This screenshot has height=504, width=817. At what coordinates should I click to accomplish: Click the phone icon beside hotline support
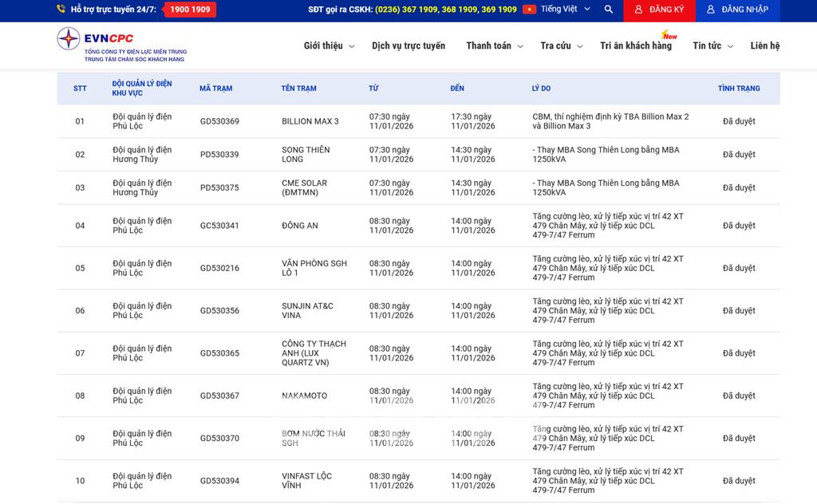(61, 10)
